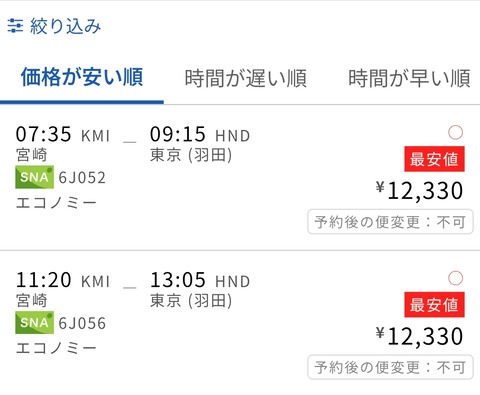Select radio button for 11:20 flight
This screenshot has height=395, width=480.
[455, 278]
